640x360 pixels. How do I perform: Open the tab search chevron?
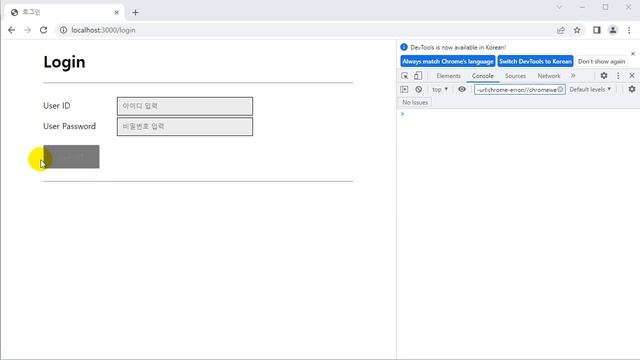[559, 7]
